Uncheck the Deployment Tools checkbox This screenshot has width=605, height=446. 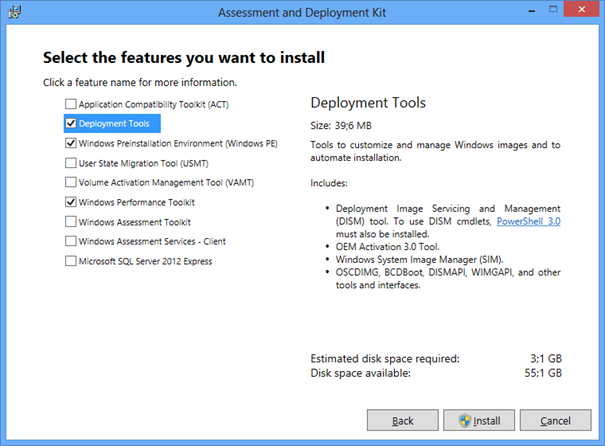pyautogui.click(x=71, y=123)
